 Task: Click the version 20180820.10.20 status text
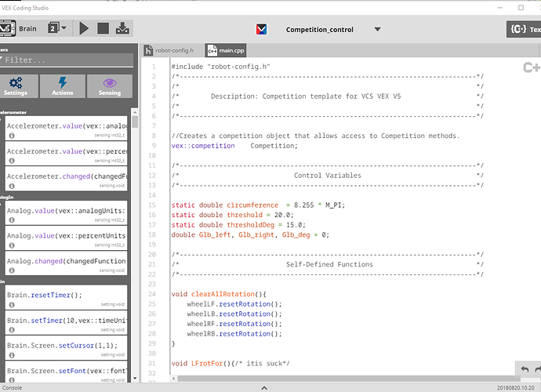click(x=515, y=388)
